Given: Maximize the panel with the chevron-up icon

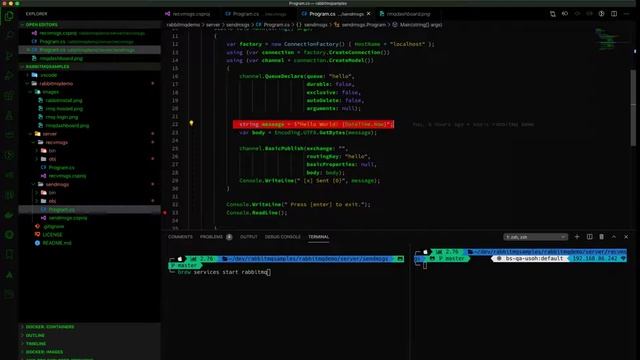Looking at the screenshot, I should click(613, 237).
